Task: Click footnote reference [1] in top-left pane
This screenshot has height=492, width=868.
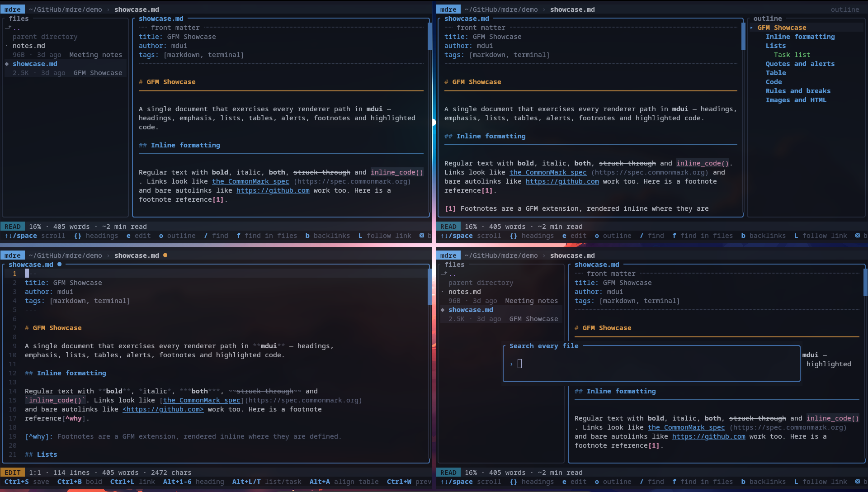Action: [218, 199]
